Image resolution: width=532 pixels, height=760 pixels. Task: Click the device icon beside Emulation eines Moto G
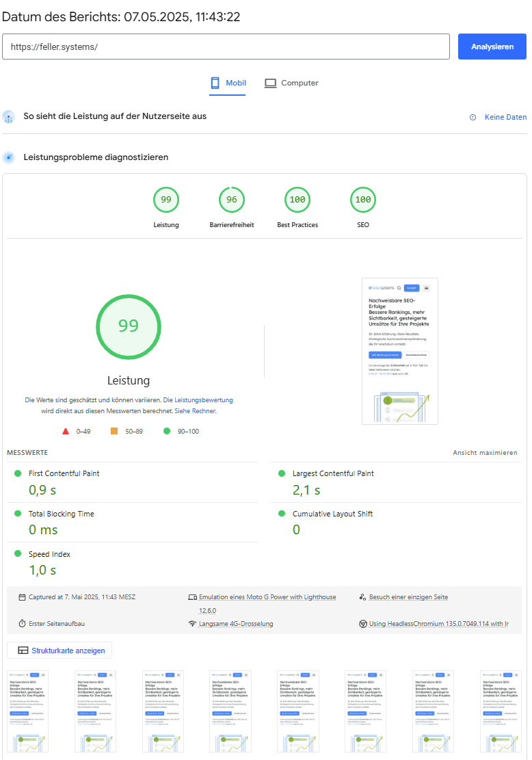point(192,597)
